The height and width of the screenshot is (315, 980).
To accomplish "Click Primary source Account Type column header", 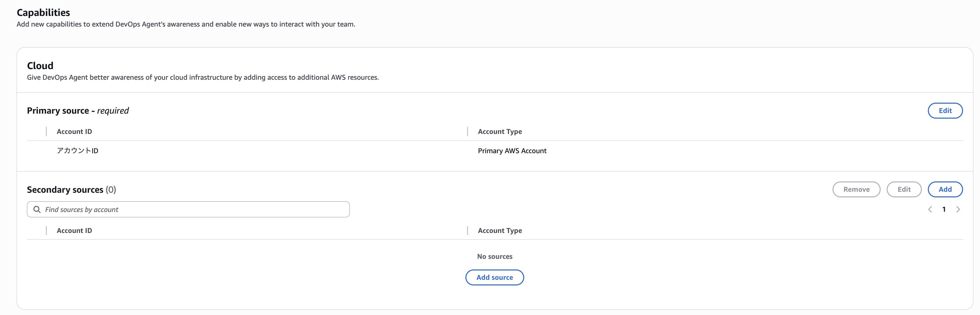I will coord(500,132).
